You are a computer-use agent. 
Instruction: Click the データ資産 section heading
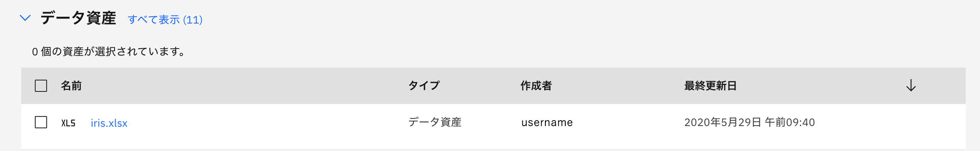[78, 18]
